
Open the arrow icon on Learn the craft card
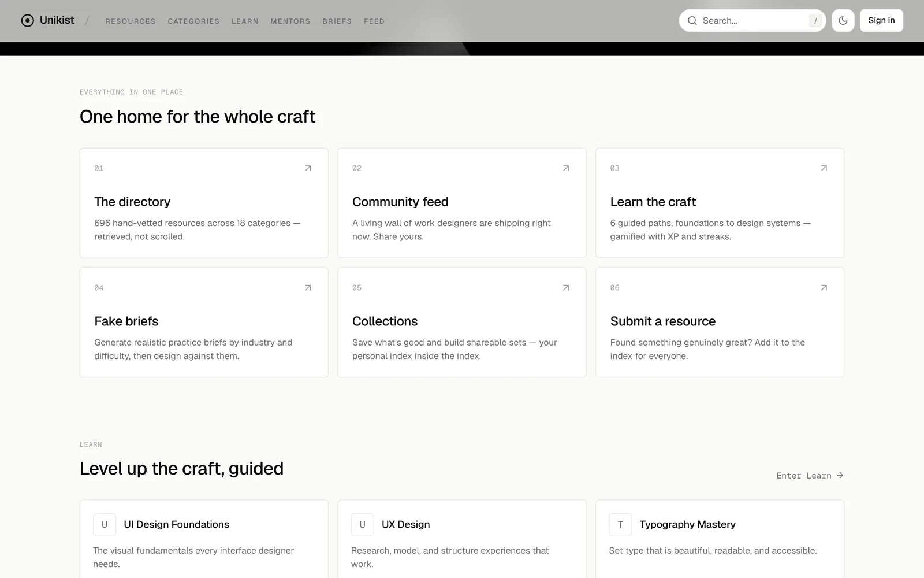pos(824,168)
